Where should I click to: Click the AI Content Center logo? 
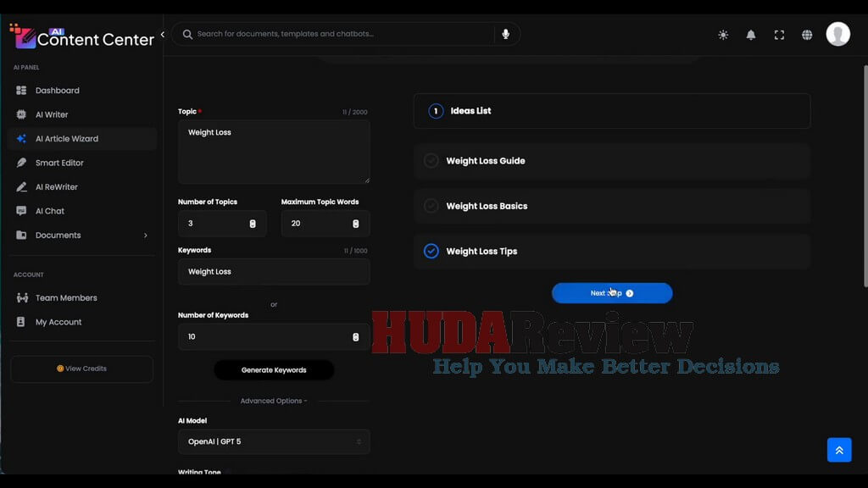tap(82, 36)
